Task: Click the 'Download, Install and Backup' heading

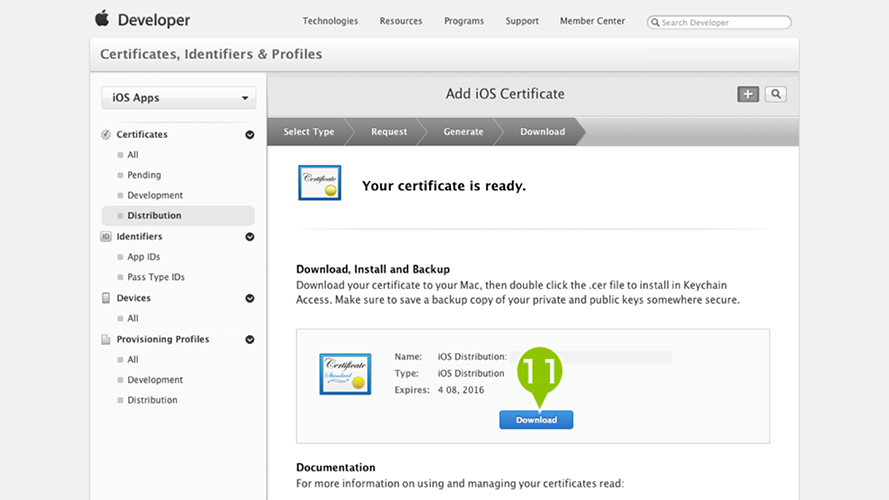Action: tap(372, 269)
